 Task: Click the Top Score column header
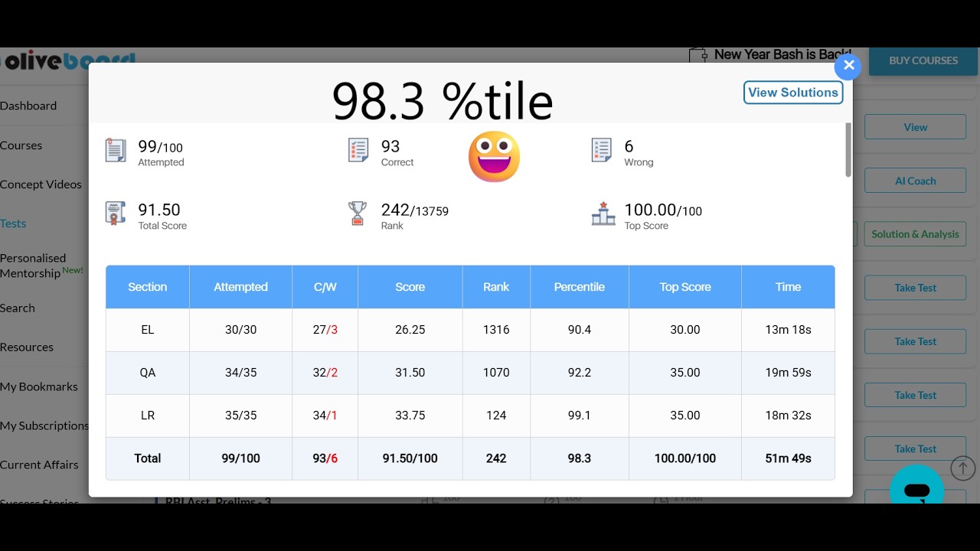pos(685,287)
